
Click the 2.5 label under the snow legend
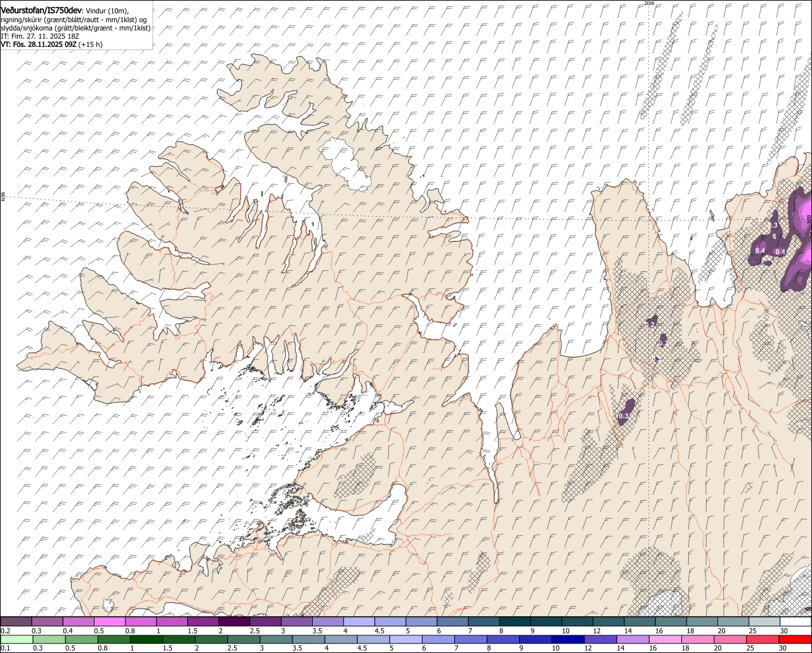(255, 631)
